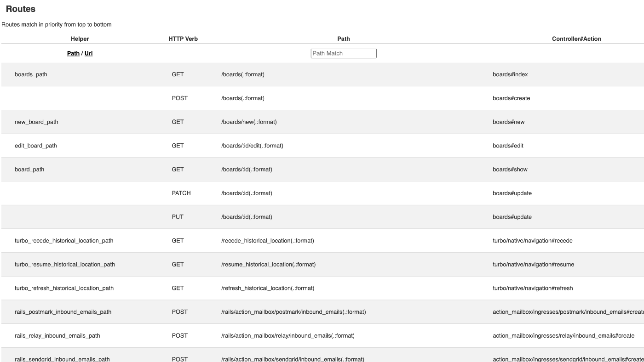Focus the Path Match input field
This screenshot has height=362, width=644.
pyautogui.click(x=344, y=53)
